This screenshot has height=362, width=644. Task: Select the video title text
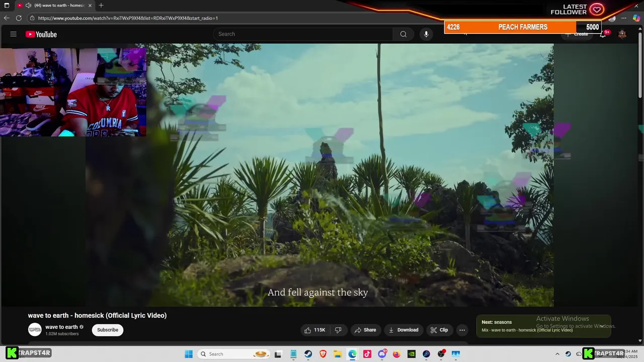click(97, 315)
